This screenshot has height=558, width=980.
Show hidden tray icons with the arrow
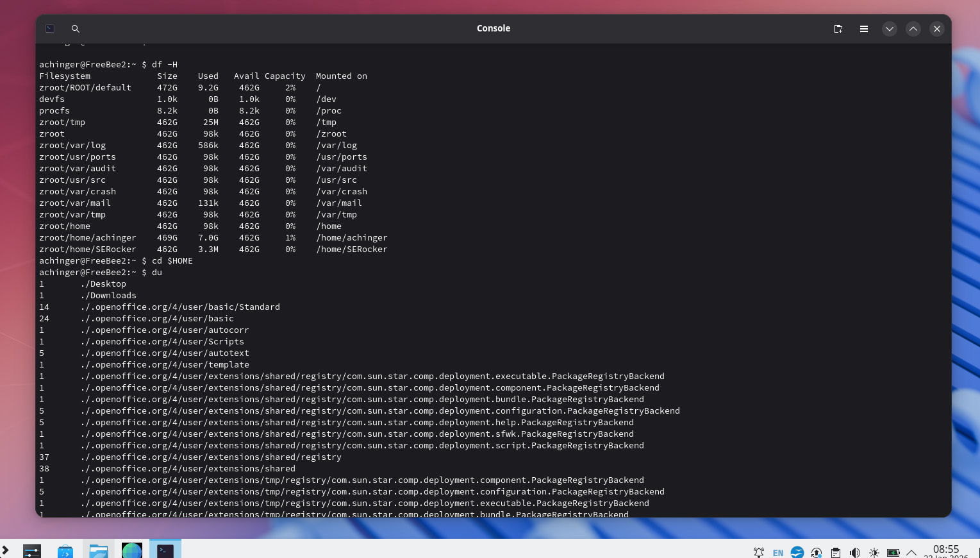pos(911,552)
